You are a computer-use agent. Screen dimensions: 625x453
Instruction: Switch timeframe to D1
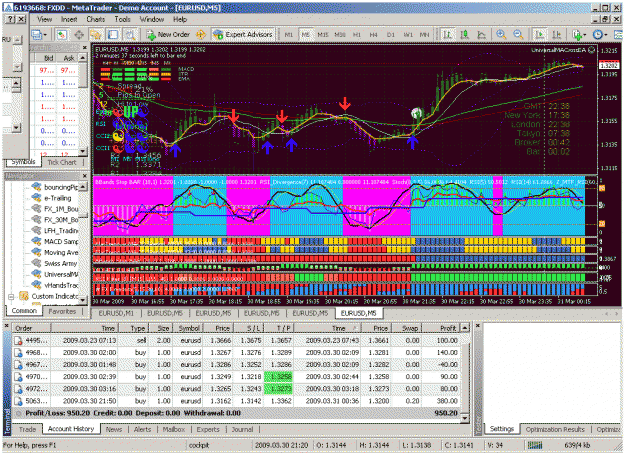(391, 35)
